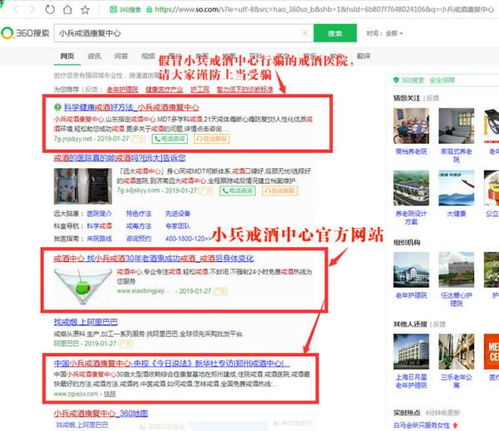
Task: Click recommended term 健康医疗产业
Action: pyautogui.click(x=164, y=89)
